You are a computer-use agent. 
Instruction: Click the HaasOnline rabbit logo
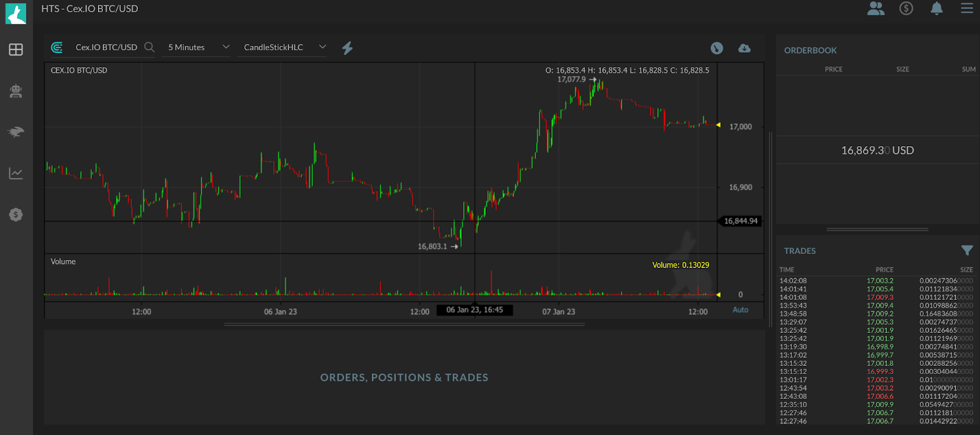16,13
